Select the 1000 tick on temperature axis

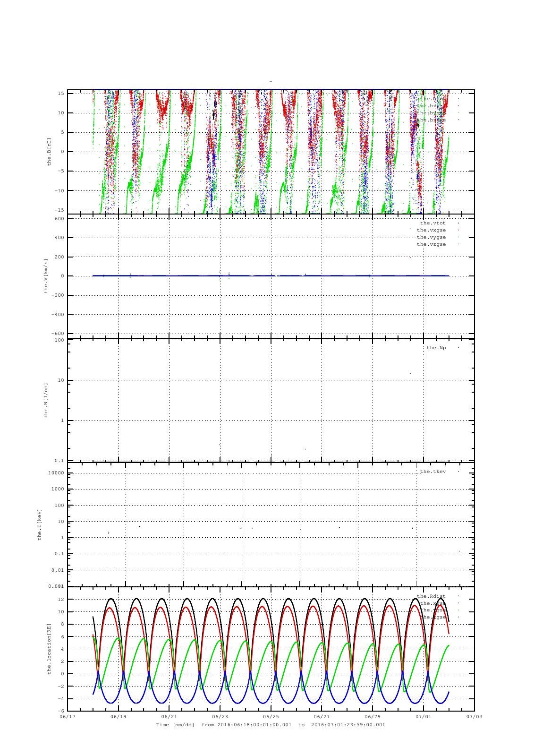click(58, 489)
